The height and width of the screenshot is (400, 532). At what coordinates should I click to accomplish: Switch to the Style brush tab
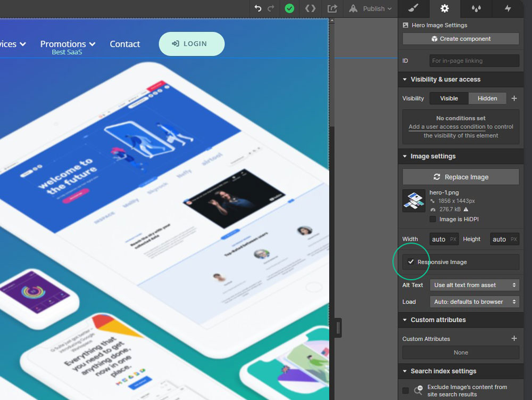[x=413, y=8]
